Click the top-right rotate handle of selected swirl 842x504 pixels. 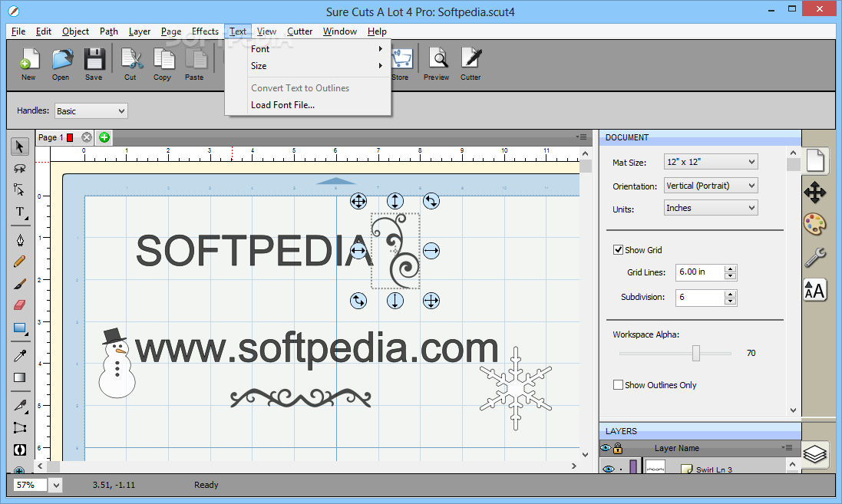(431, 201)
